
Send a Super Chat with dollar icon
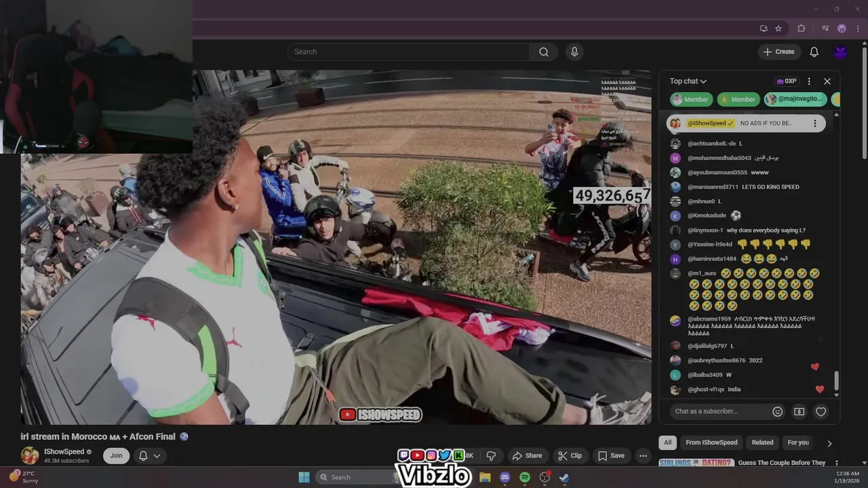click(799, 411)
